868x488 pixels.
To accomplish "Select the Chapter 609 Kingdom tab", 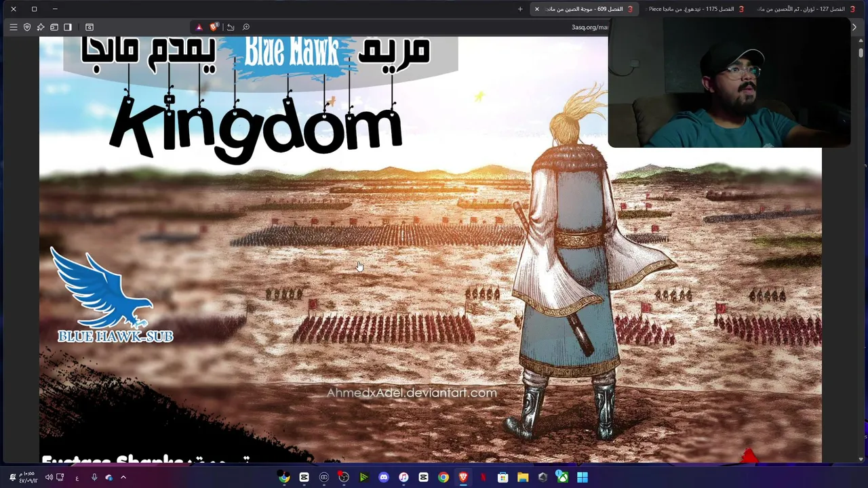I will [x=585, y=9].
